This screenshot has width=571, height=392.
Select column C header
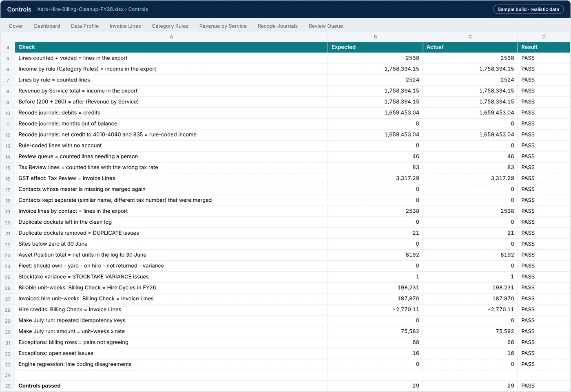click(470, 37)
